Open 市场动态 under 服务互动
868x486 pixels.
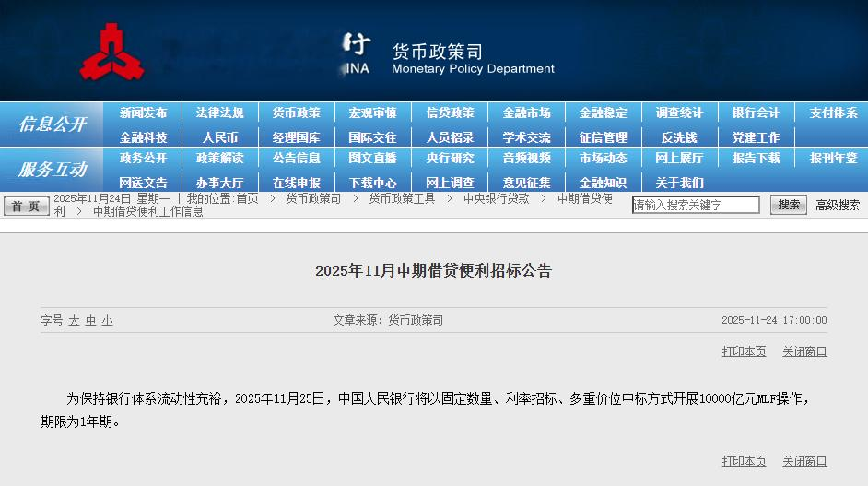(603, 158)
